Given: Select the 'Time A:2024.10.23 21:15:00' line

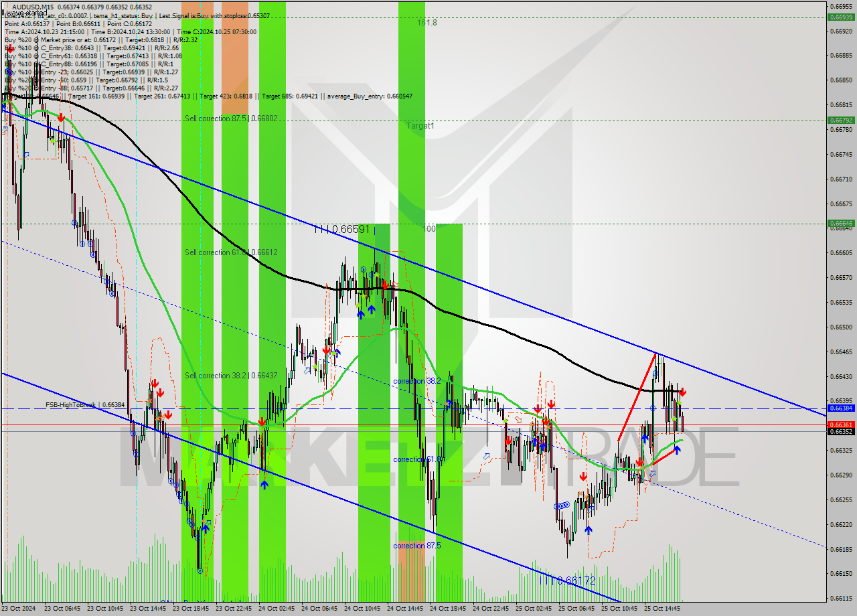Looking at the screenshot, I should coord(44,31).
